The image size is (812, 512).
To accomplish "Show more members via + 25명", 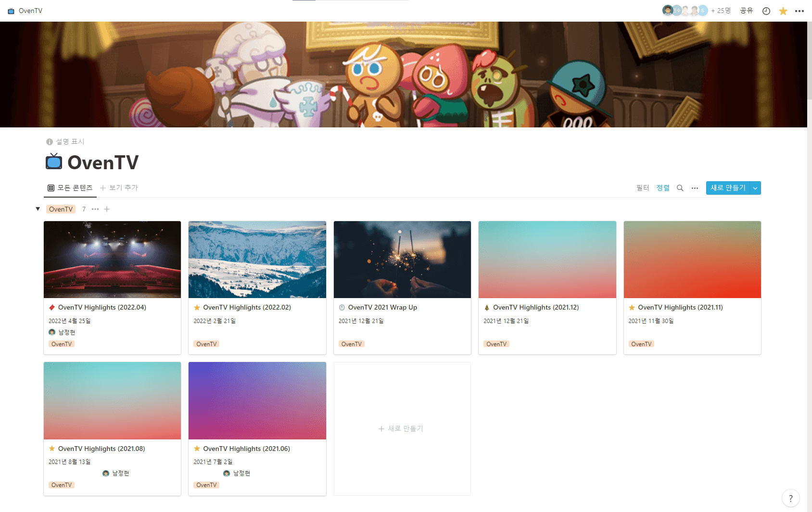I will pos(721,11).
